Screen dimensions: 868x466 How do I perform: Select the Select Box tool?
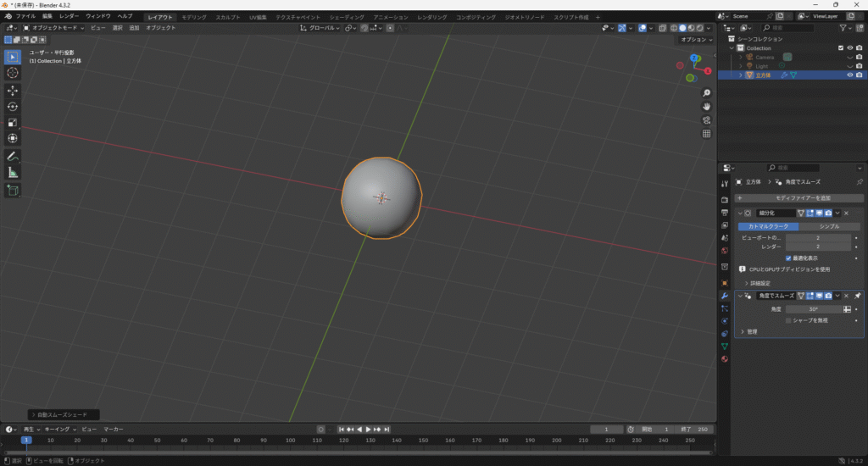[x=12, y=57]
